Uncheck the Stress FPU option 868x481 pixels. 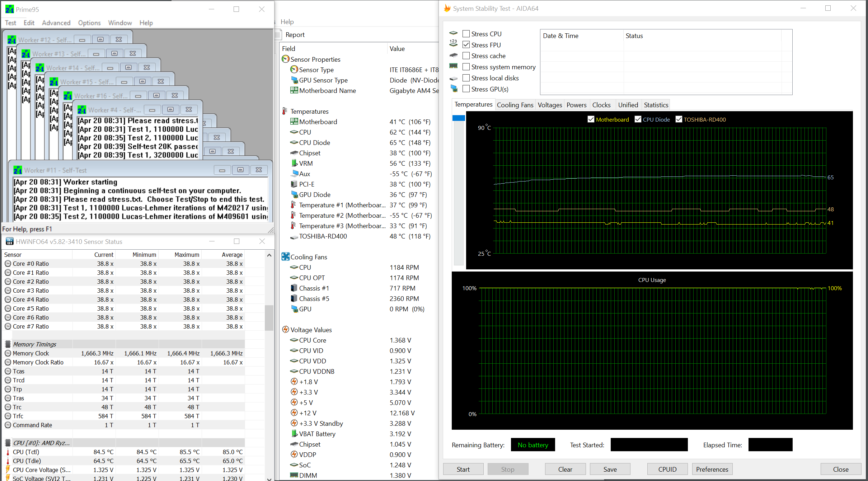click(466, 45)
